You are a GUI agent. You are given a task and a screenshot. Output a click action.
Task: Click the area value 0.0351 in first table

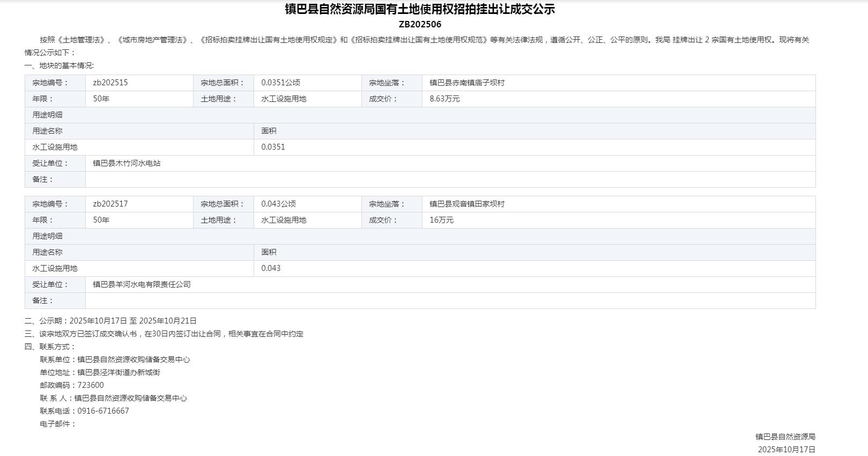(x=273, y=147)
